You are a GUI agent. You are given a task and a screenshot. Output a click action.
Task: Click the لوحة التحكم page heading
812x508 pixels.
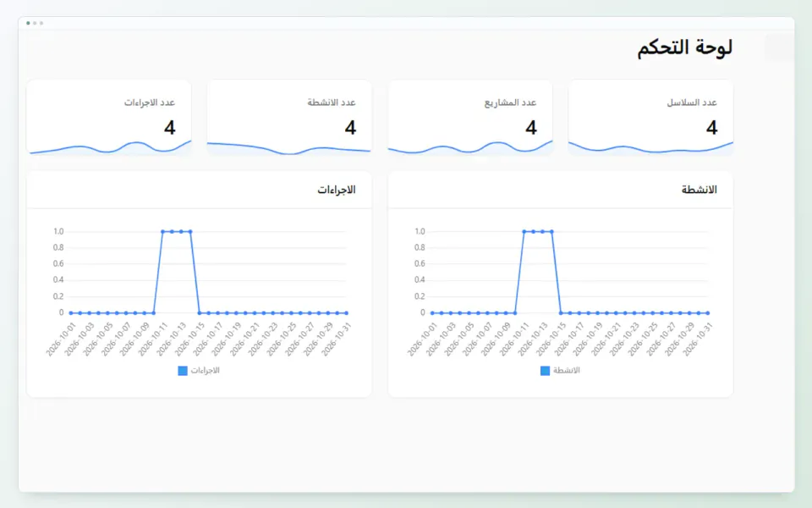pos(684,47)
